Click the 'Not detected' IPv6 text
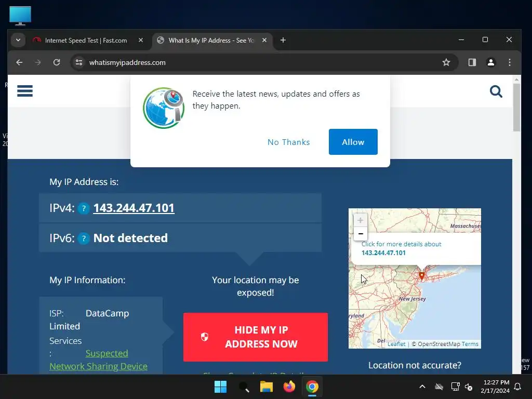532x399 pixels. click(130, 238)
